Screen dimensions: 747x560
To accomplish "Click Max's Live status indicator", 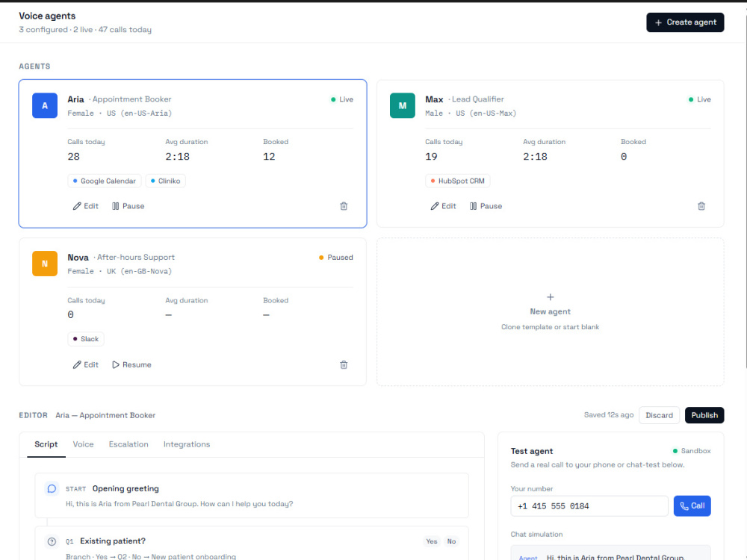I will 700,99.
